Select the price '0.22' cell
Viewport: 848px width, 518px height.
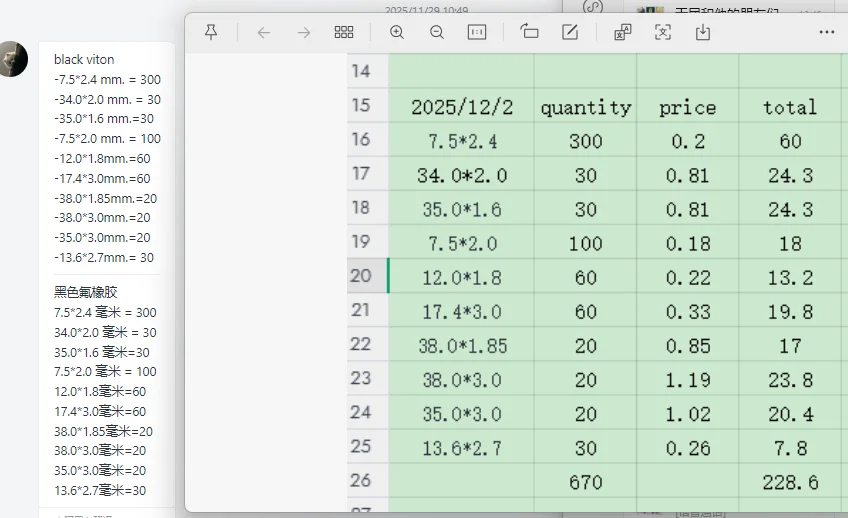coord(687,276)
